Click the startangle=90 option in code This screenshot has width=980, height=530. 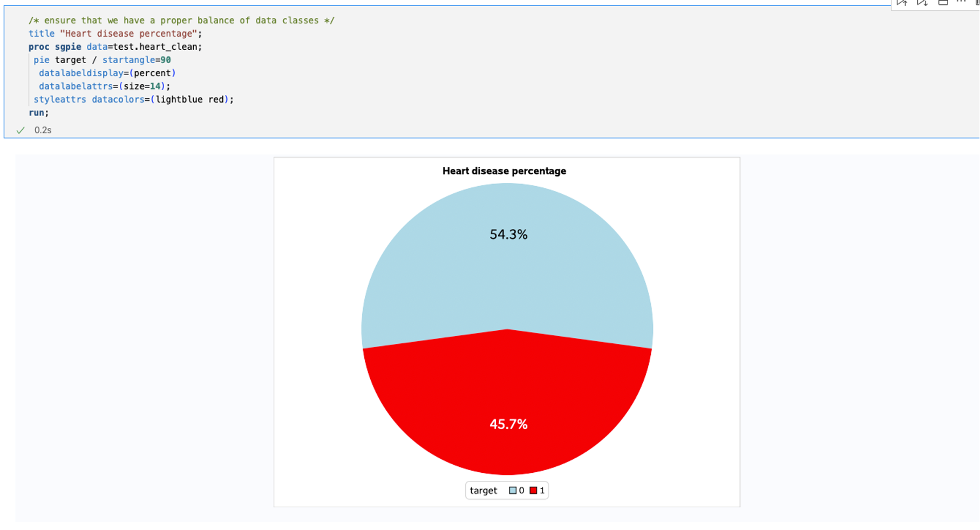[137, 60]
